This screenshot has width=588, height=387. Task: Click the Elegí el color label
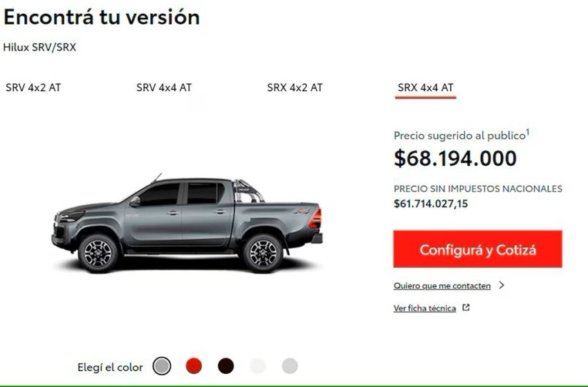(110, 367)
